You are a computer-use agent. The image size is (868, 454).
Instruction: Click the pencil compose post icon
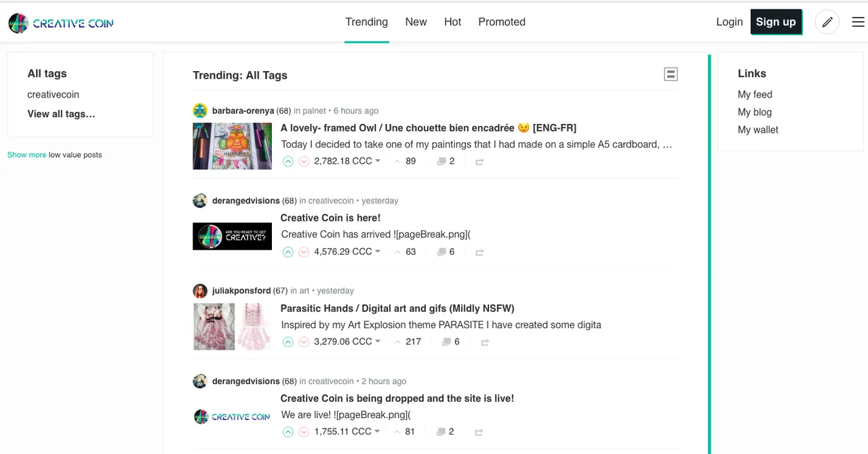click(827, 22)
